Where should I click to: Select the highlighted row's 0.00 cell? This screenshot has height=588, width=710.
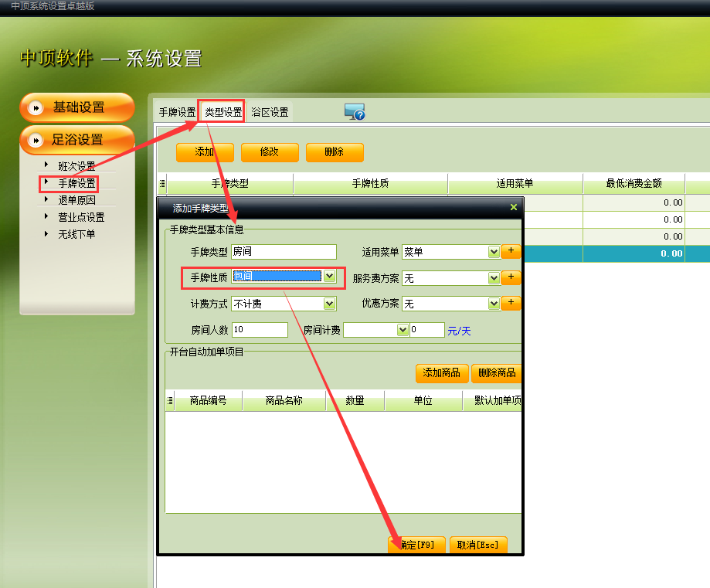634,253
